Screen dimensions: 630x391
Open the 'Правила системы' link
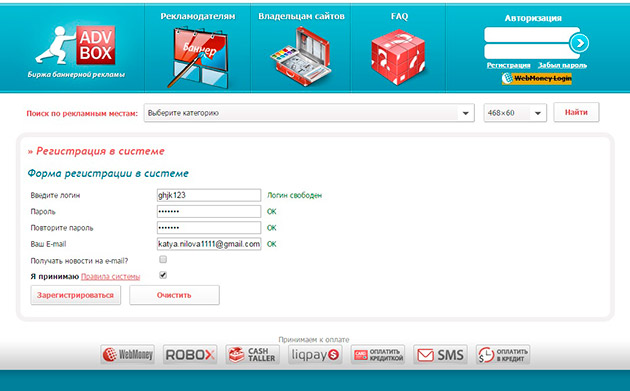110,276
